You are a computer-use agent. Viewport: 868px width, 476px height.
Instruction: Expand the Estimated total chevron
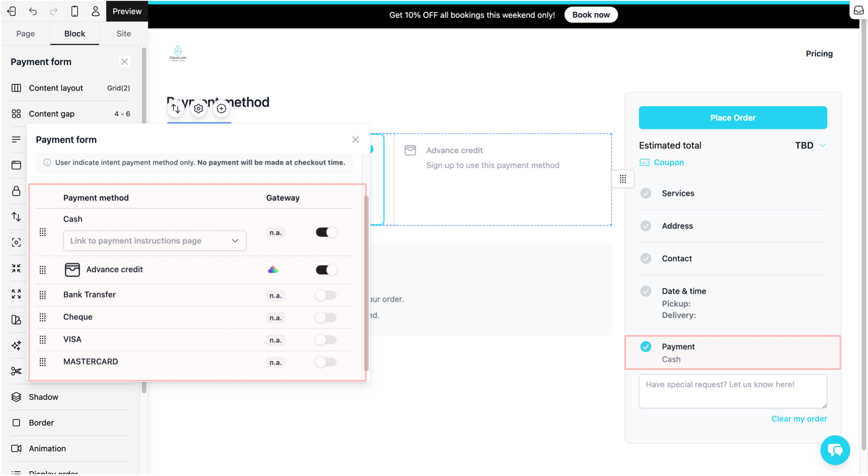tap(823, 145)
